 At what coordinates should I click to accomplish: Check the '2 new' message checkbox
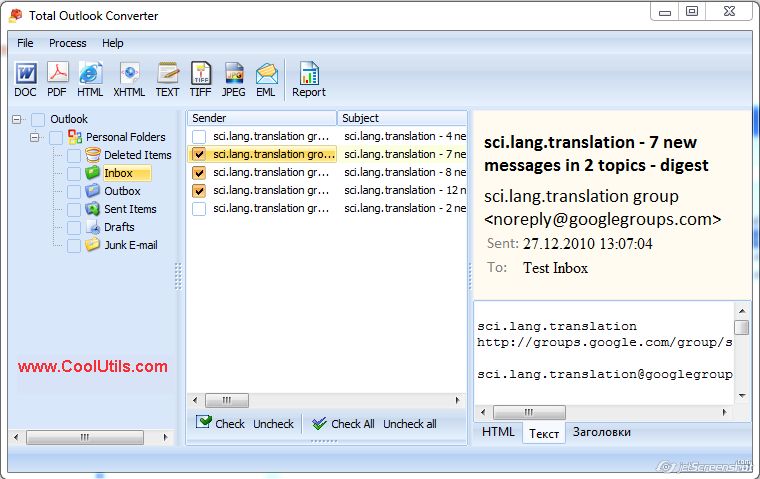[199, 208]
